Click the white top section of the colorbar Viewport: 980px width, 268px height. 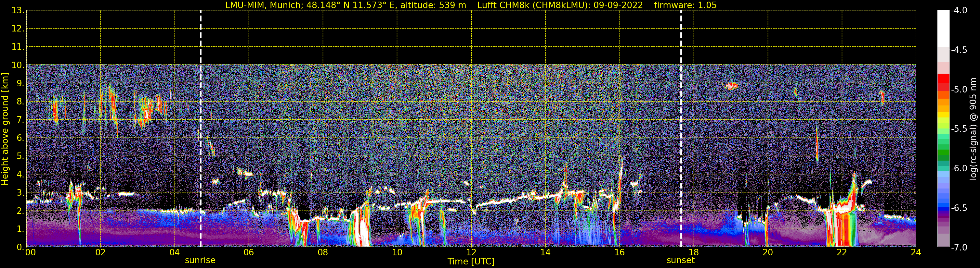(x=943, y=29)
